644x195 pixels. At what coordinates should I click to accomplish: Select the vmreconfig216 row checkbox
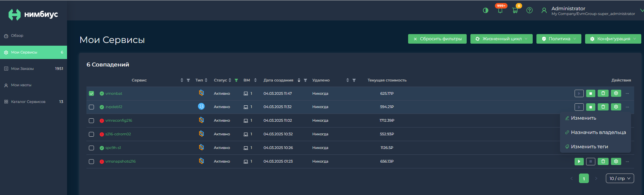point(91,121)
